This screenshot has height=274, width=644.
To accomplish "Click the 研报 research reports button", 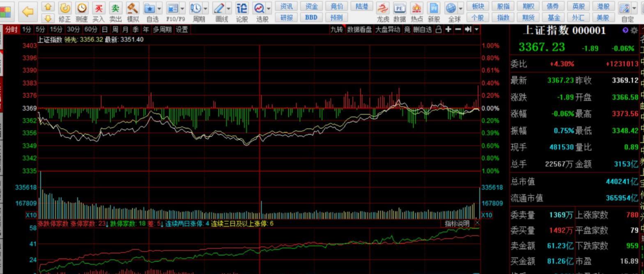I will click(x=286, y=17).
